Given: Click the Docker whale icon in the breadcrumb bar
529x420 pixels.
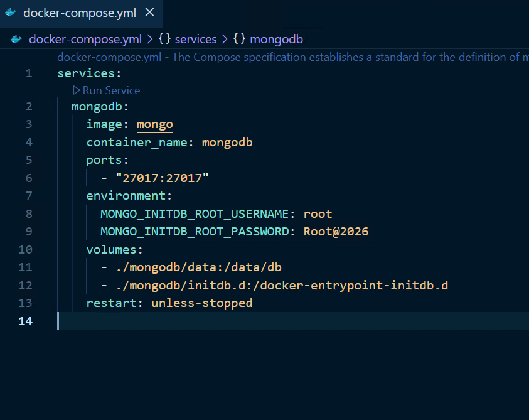Looking at the screenshot, I should pos(17,40).
